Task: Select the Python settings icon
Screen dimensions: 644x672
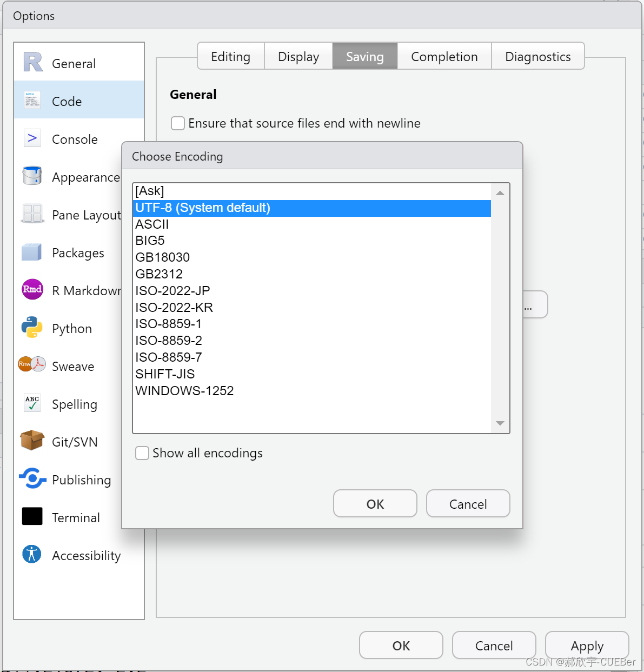Action: pos(32,328)
